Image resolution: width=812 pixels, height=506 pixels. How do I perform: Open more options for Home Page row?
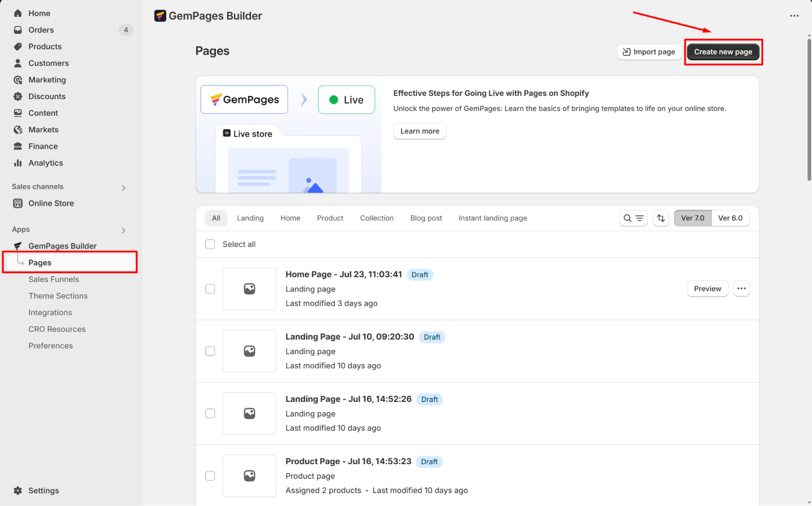click(x=741, y=289)
